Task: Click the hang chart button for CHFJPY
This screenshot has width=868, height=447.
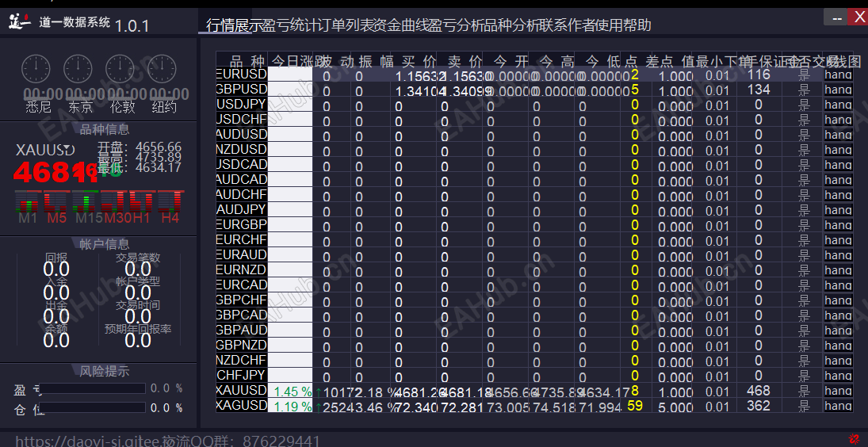Action: [838, 376]
